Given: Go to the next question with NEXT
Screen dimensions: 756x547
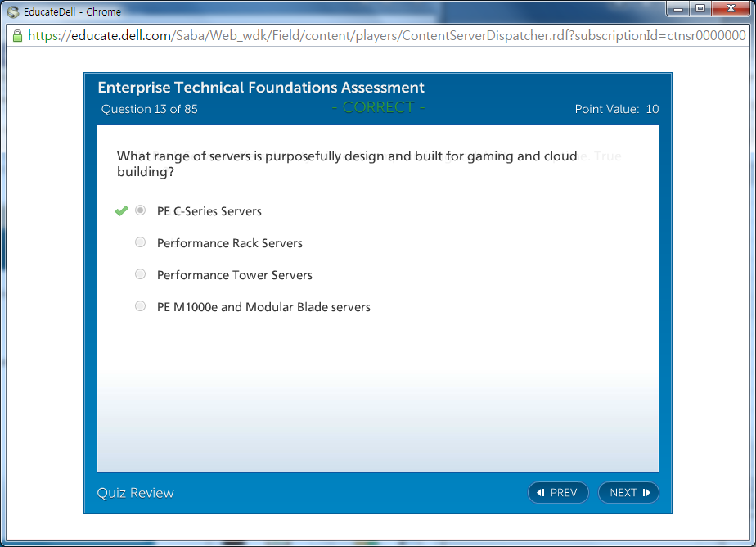Looking at the screenshot, I should (x=628, y=492).
